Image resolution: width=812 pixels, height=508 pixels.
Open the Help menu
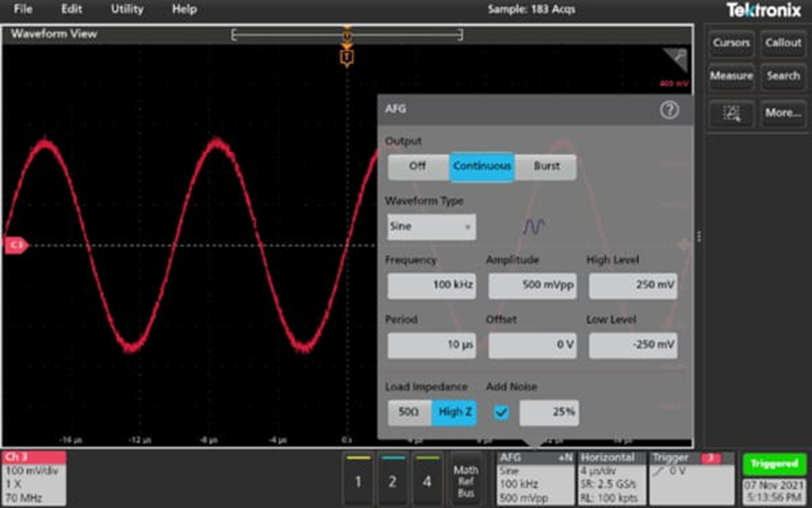[185, 9]
